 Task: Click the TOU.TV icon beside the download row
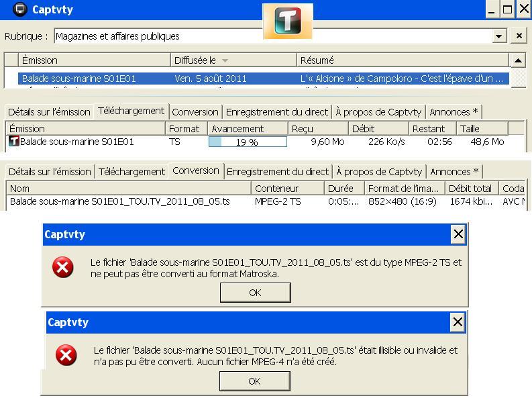pyautogui.click(x=14, y=142)
